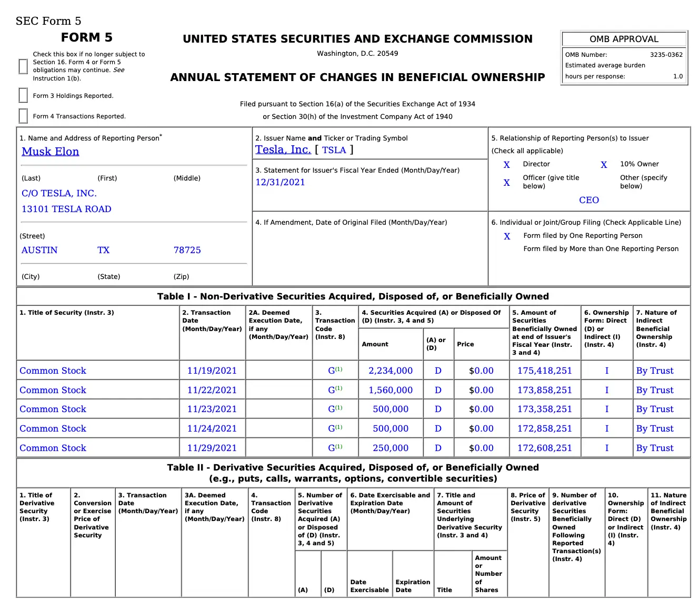Click the TSLA ticker symbol
This screenshot has width=700, height=600.
point(334,150)
